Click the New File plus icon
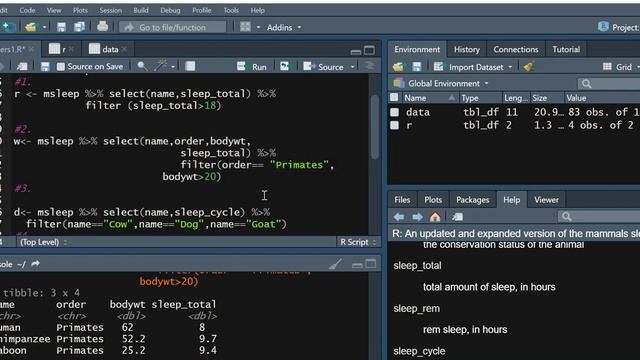 (x=7, y=27)
